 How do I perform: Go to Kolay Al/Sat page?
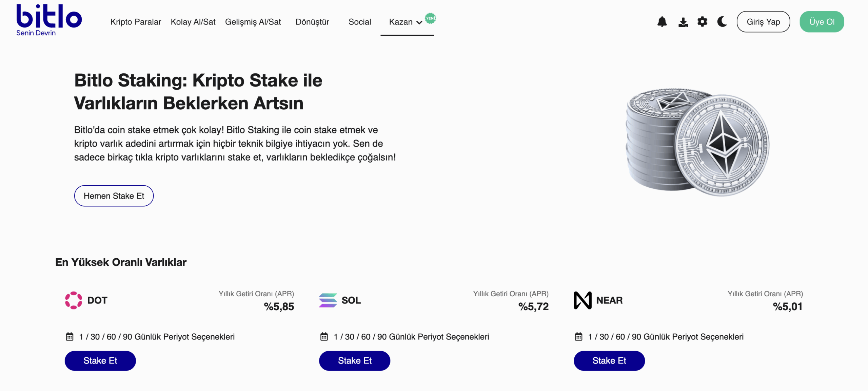click(x=193, y=22)
